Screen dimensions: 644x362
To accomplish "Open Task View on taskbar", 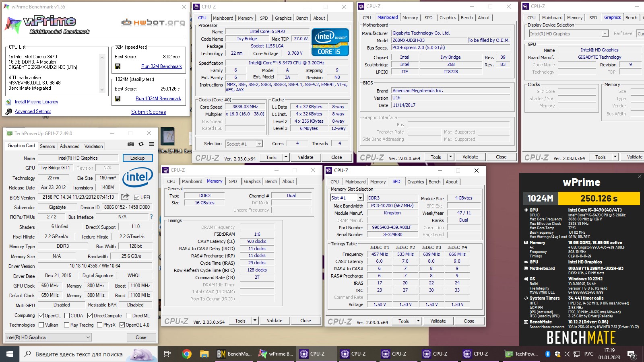I will (167, 354).
